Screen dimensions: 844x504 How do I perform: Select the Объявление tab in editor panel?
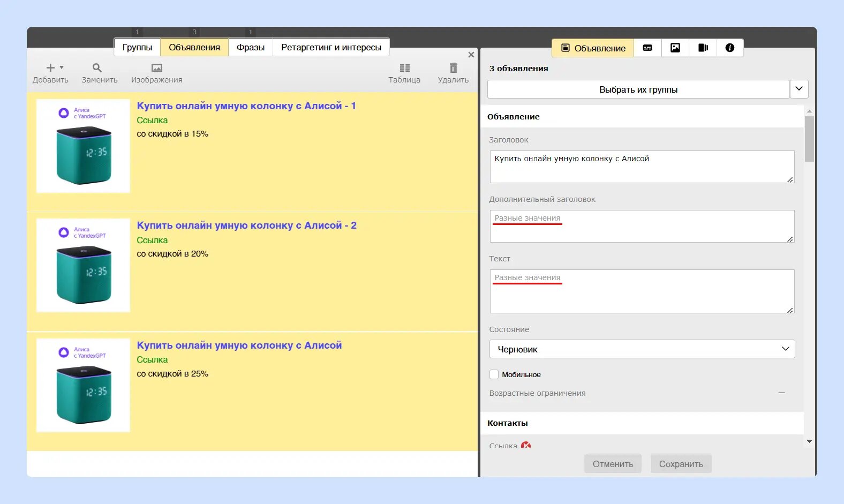(593, 48)
